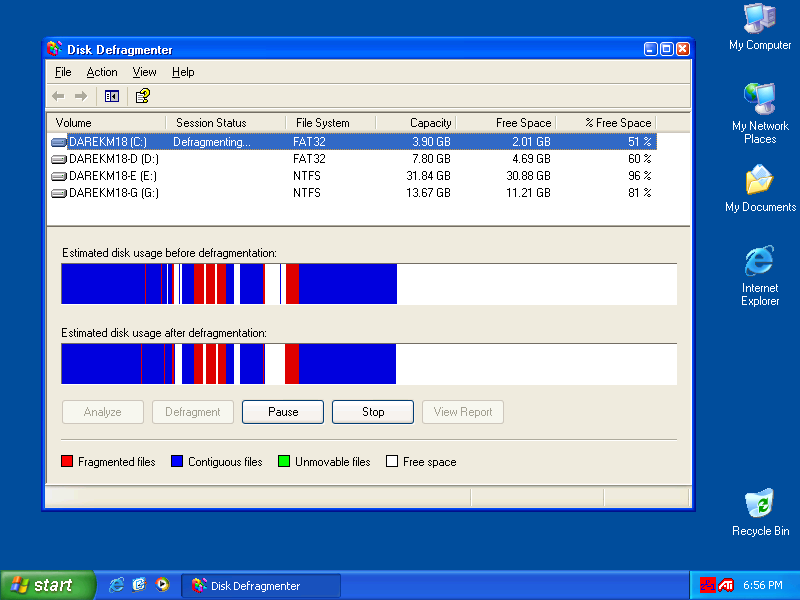Click the % Free Space column header

606,123
